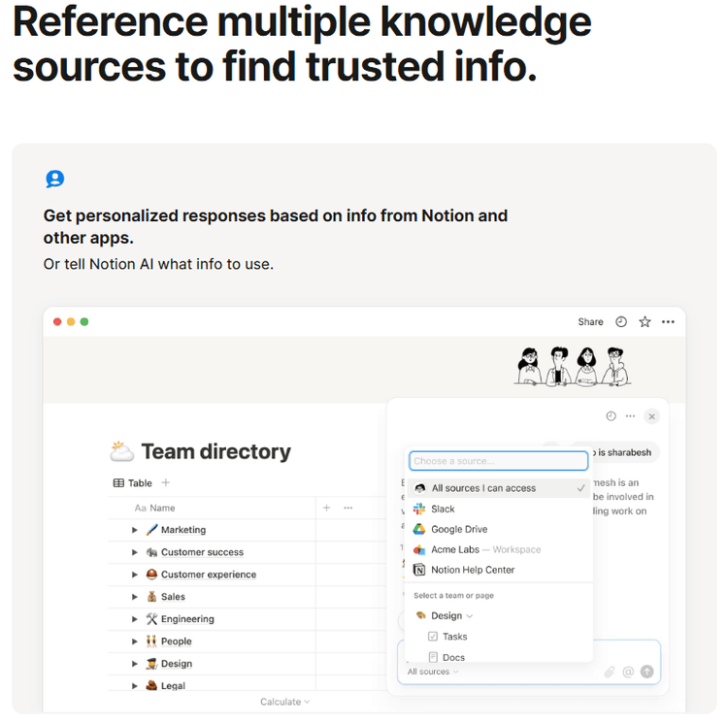Expand the Marketing row toggle
The image size is (728, 724).
[135, 530]
